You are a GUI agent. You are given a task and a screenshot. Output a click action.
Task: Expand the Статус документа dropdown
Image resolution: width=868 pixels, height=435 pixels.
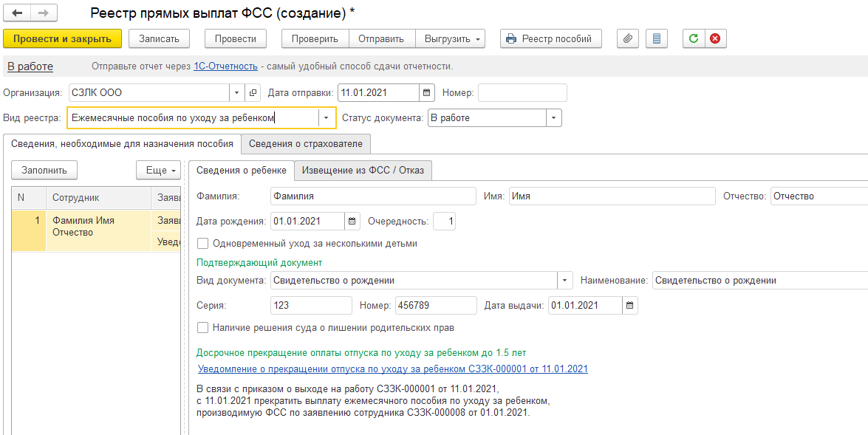pyautogui.click(x=553, y=118)
